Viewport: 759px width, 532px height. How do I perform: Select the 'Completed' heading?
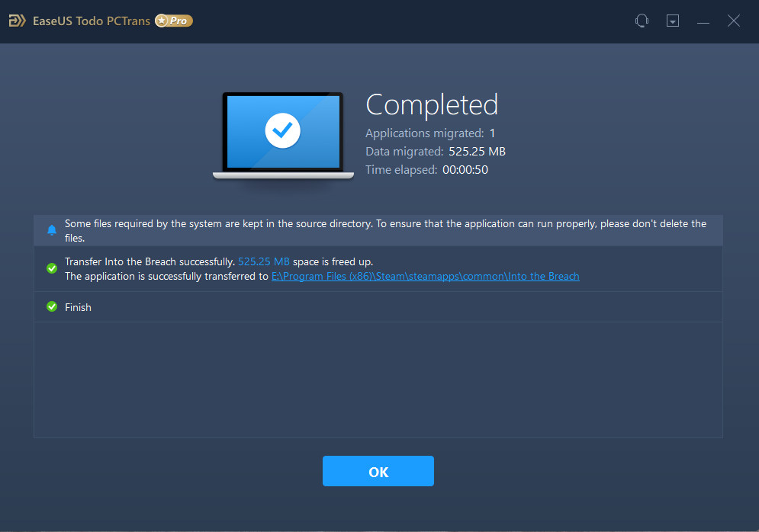click(432, 104)
